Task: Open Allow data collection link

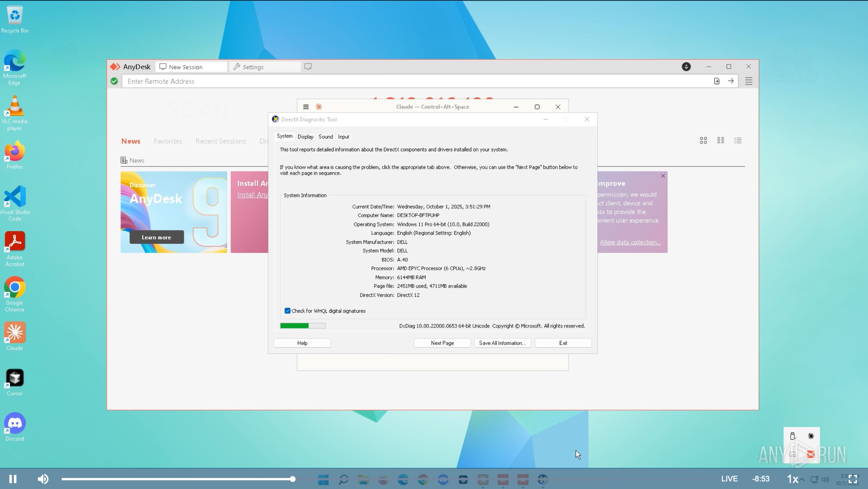Action: (630, 242)
